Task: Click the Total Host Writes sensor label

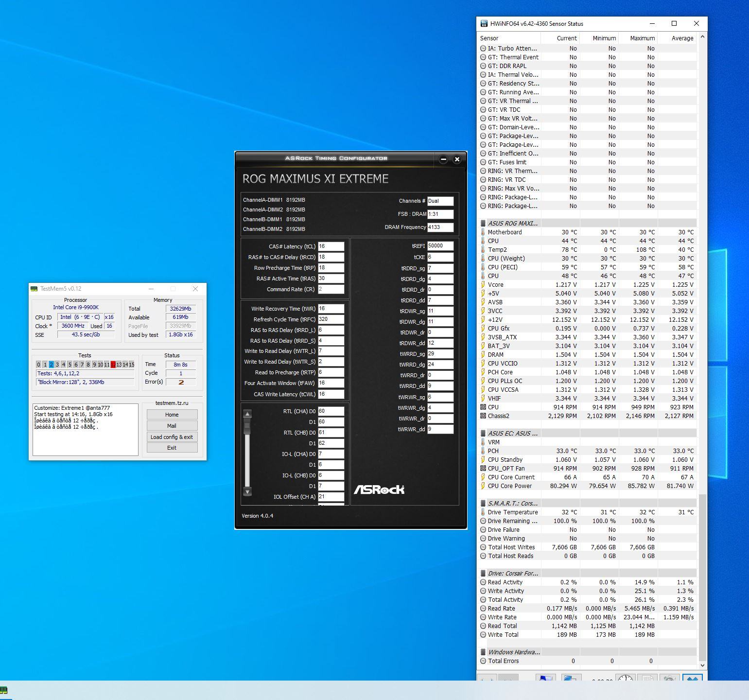Action: [511, 547]
